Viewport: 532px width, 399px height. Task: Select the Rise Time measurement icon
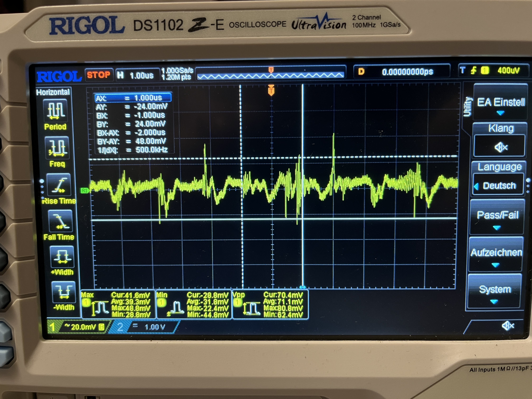point(59,185)
